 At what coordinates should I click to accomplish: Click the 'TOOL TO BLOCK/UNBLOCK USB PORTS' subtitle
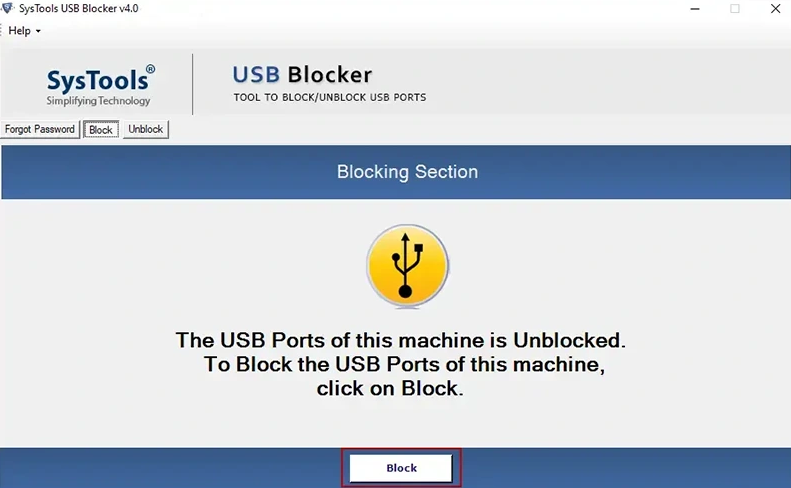tap(330, 98)
